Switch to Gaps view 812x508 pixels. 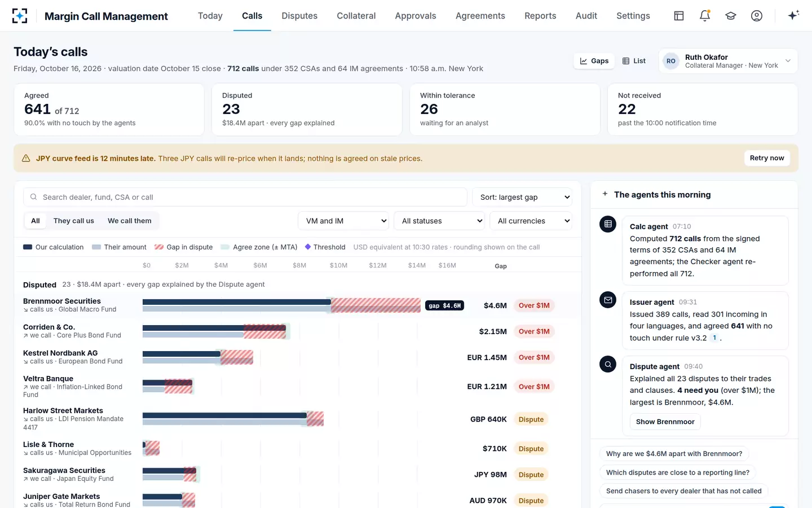[594, 61]
